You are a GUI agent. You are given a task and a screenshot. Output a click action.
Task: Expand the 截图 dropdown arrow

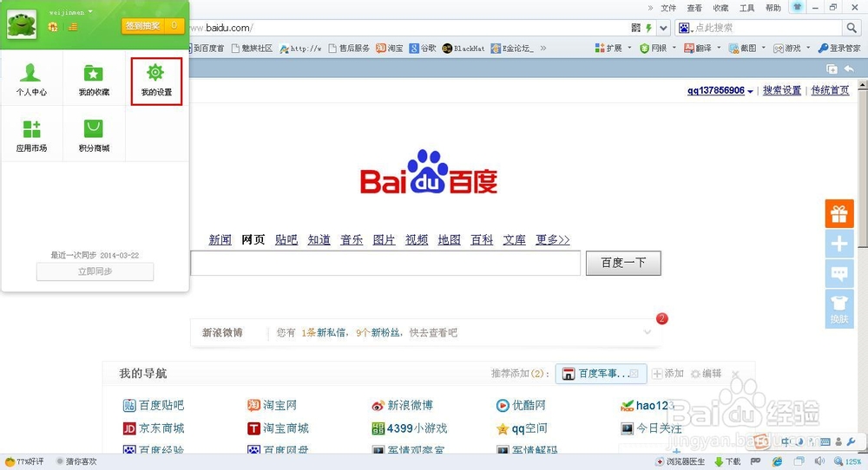point(763,48)
